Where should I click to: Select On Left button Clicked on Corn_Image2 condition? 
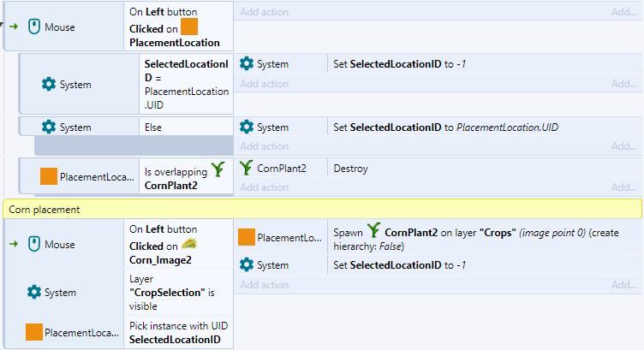point(178,244)
